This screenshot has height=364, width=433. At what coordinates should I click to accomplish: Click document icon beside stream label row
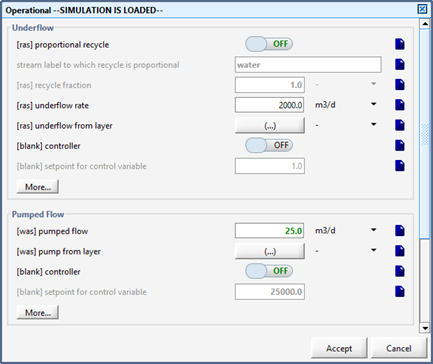(x=400, y=64)
